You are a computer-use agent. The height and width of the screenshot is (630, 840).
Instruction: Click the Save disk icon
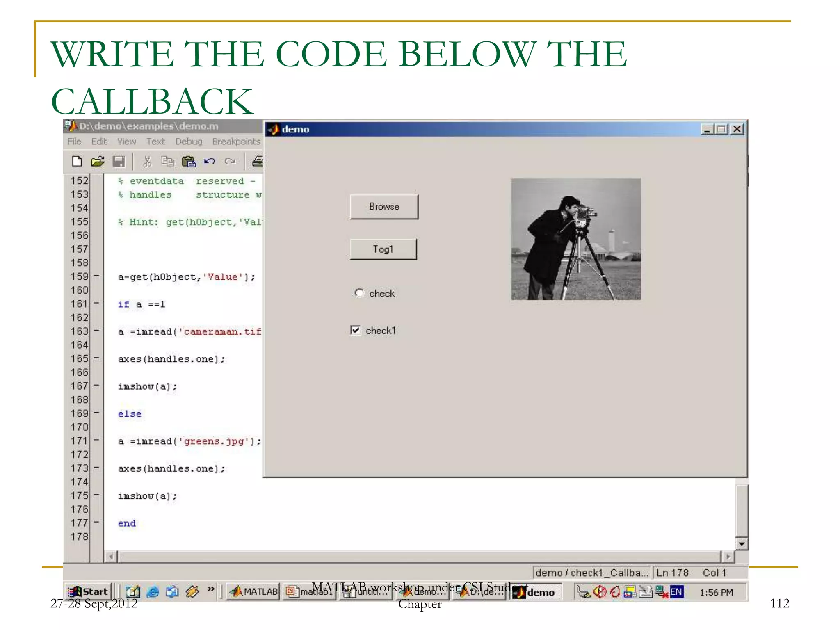pyautogui.click(x=119, y=162)
